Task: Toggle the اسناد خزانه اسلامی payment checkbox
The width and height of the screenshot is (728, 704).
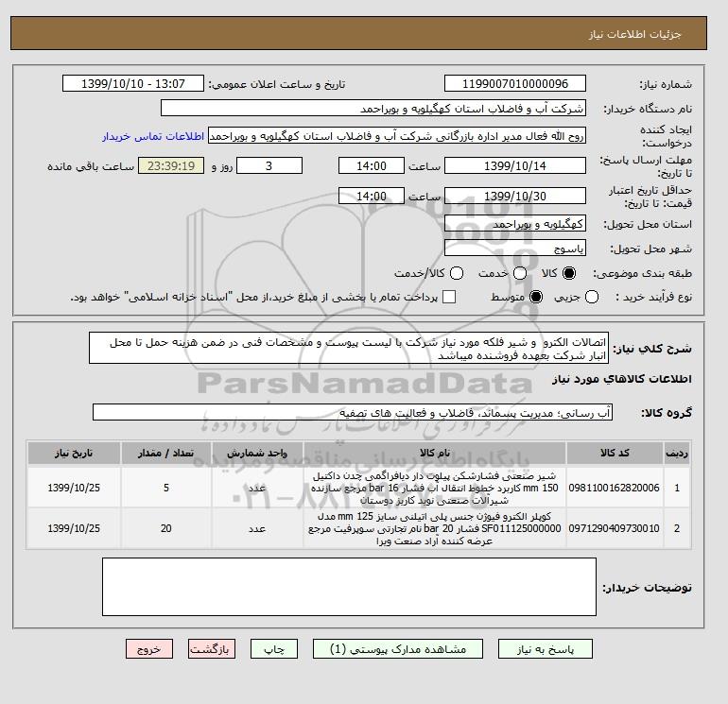Action: (x=449, y=297)
